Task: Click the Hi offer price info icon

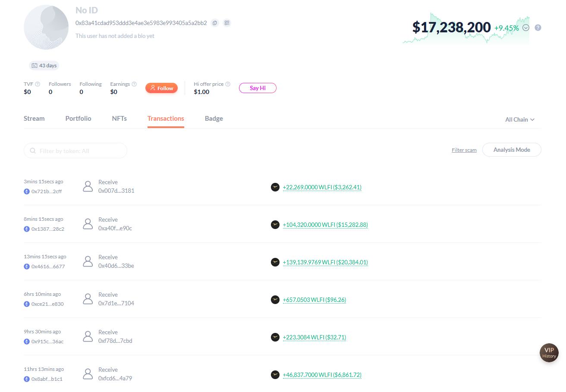Action: [228, 85]
